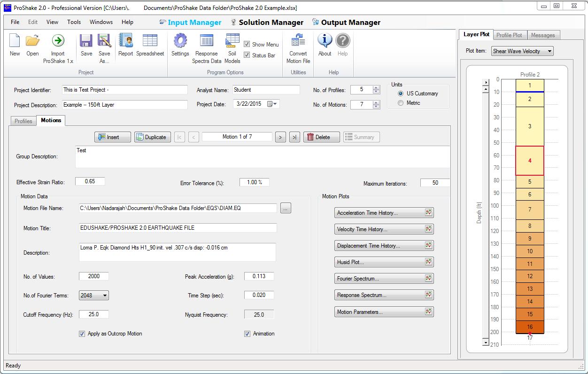Go to first motion navigation button
The width and height of the screenshot is (588, 374).
coord(179,137)
